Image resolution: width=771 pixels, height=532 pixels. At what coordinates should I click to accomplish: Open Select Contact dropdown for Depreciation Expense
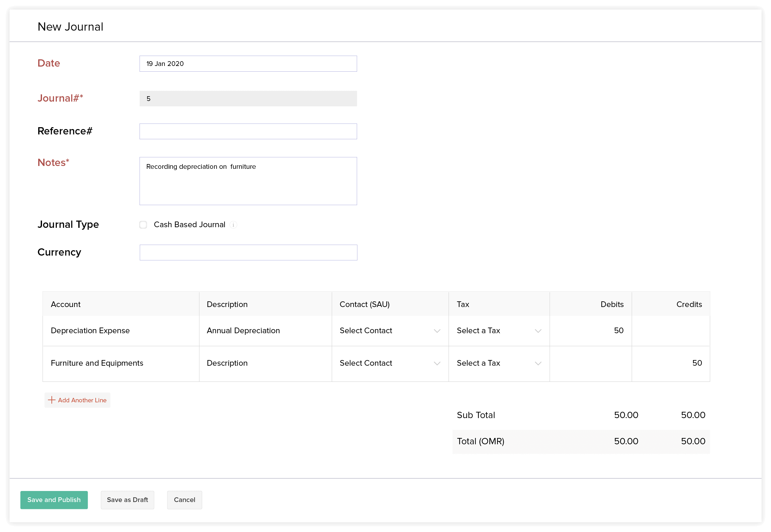click(x=390, y=331)
